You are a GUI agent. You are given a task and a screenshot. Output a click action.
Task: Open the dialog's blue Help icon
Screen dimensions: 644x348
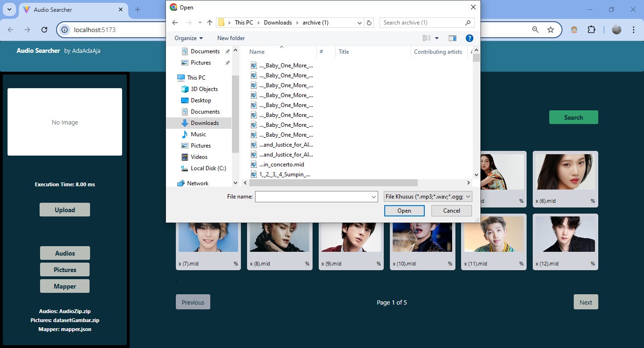[x=469, y=38]
